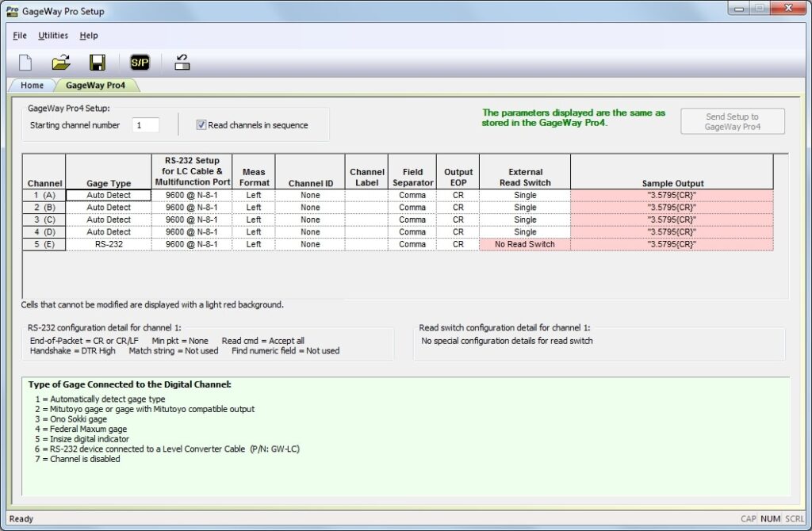The image size is (812, 531).
Task: Click RS-232 Setup cell for channel 1 (A)
Action: [x=192, y=195]
